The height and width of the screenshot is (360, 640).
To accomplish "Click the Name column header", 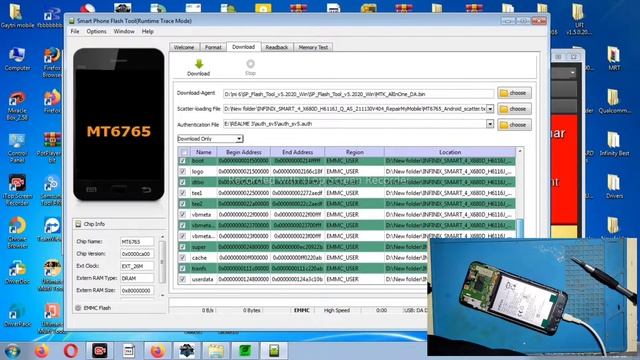I will pos(203,152).
